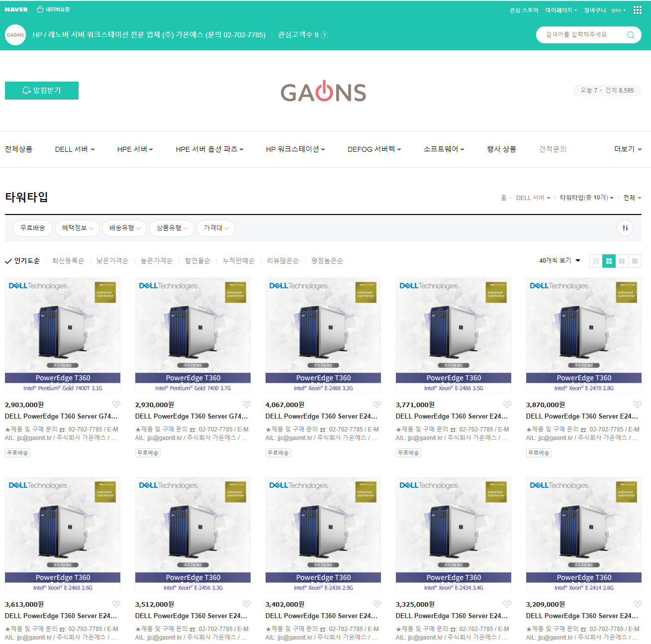Like the 2,903,000원 product with heart
Viewport: 651px width, 644px height.
[x=116, y=405]
